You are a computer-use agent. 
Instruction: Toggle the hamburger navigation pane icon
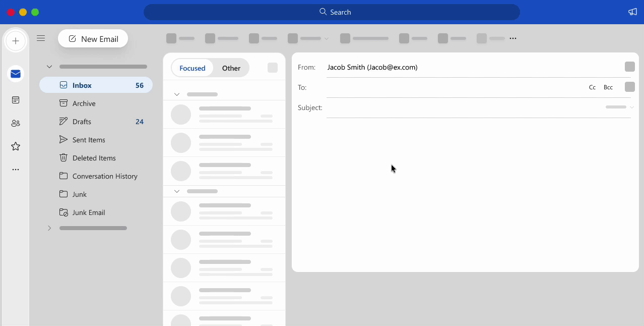click(x=41, y=38)
